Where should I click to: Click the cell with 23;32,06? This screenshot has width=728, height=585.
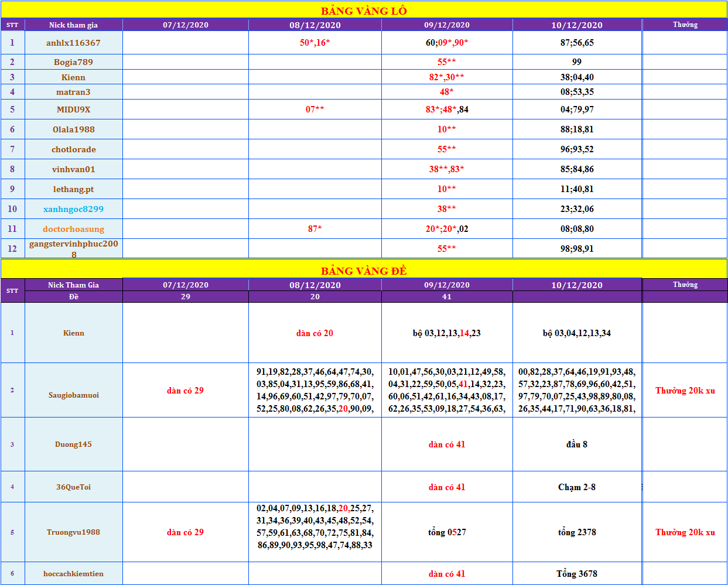(577, 209)
